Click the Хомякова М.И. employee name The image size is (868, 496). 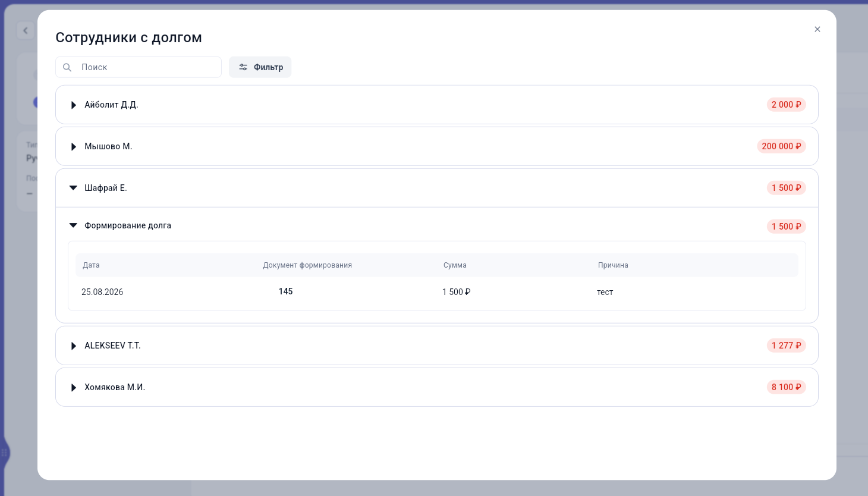click(115, 387)
